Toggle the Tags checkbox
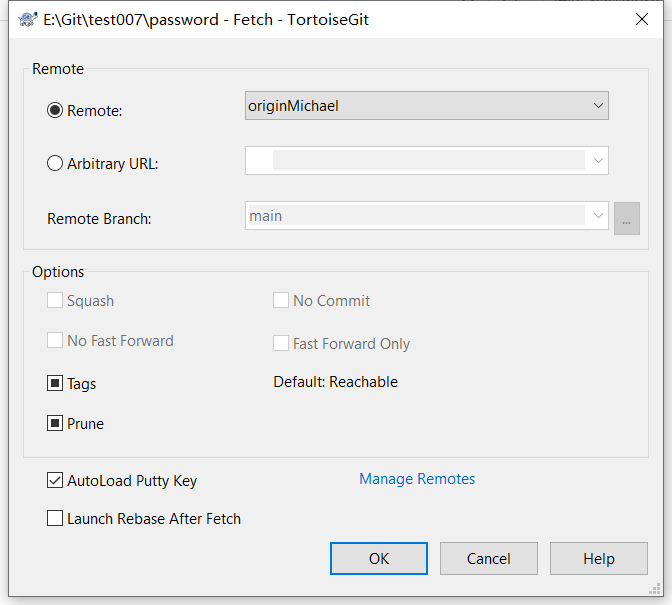Image resolution: width=672 pixels, height=605 pixels. [x=55, y=383]
